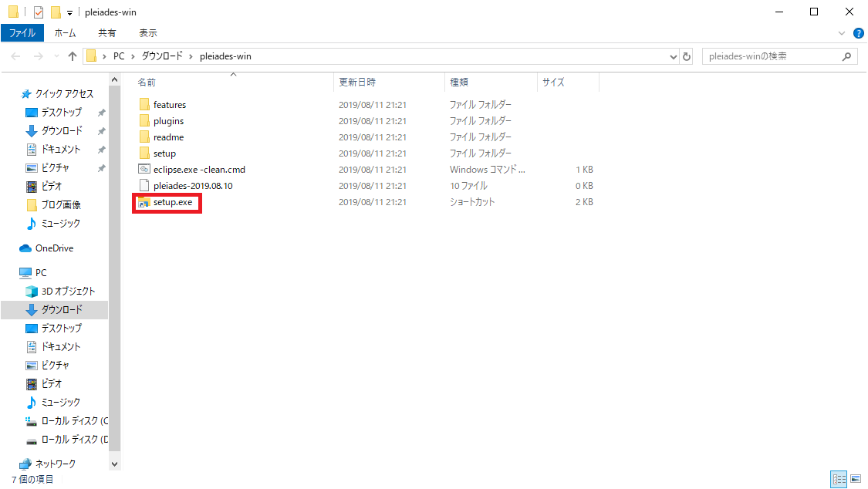Viewport: 868px width, 489px height.
Task: Open the features folder icon
Action: pos(144,105)
